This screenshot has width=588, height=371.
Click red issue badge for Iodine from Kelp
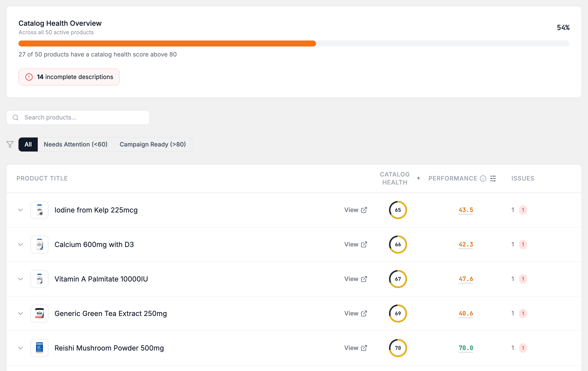pos(523,210)
